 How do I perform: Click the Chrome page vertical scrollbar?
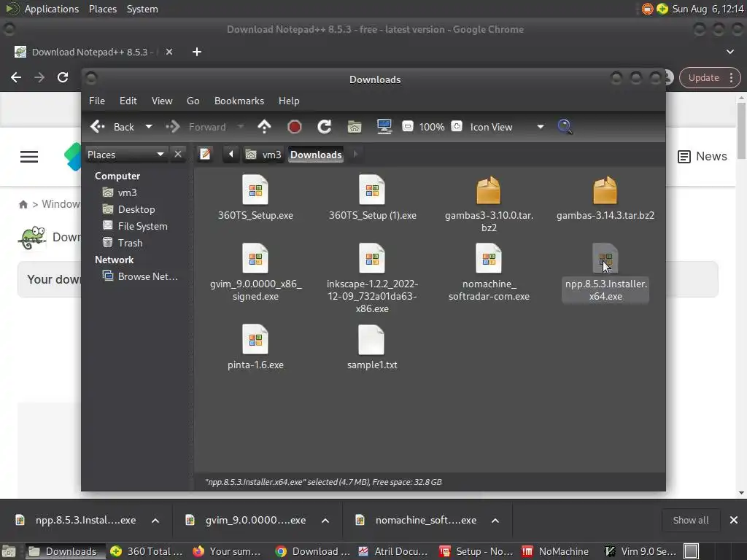click(x=741, y=130)
